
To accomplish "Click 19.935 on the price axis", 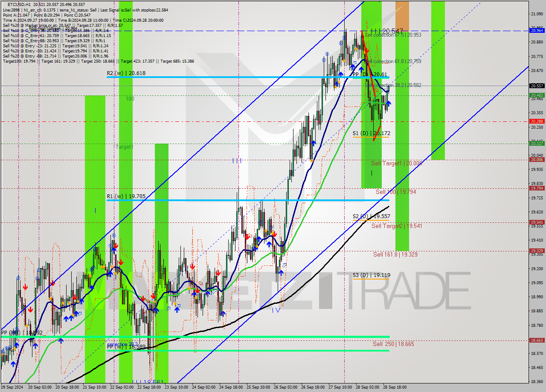I will [x=537, y=170].
